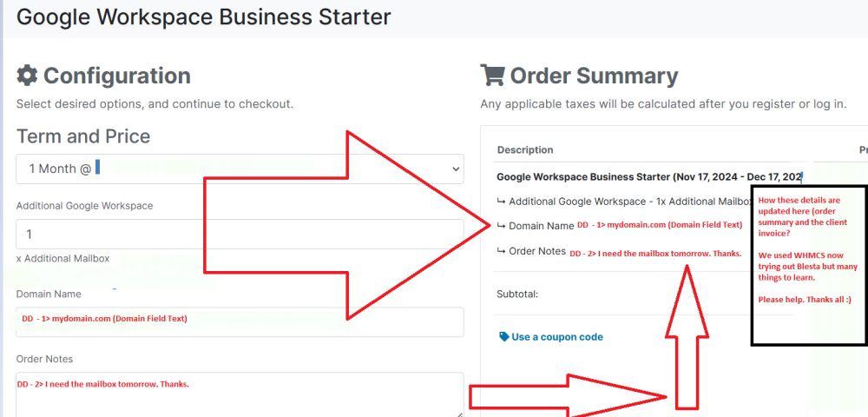Click the dropdown chevron arrow for term
This screenshot has width=868, height=417.
click(x=455, y=169)
